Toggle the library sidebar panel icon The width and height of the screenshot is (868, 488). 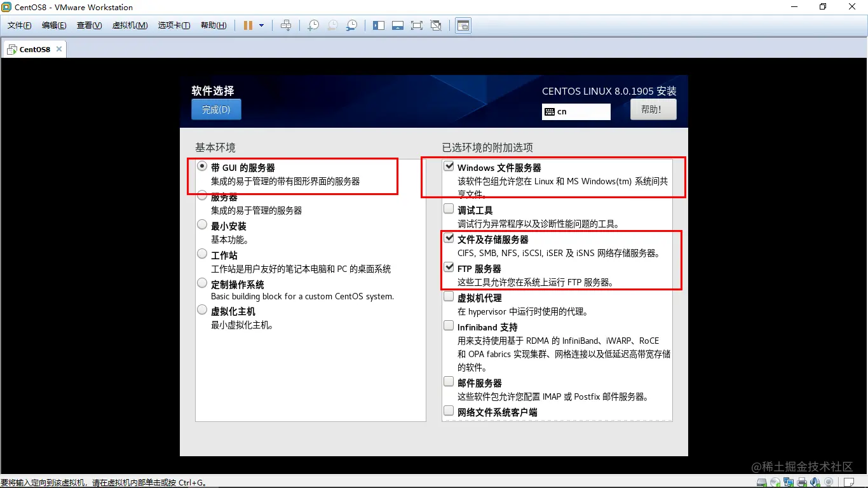(379, 25)
